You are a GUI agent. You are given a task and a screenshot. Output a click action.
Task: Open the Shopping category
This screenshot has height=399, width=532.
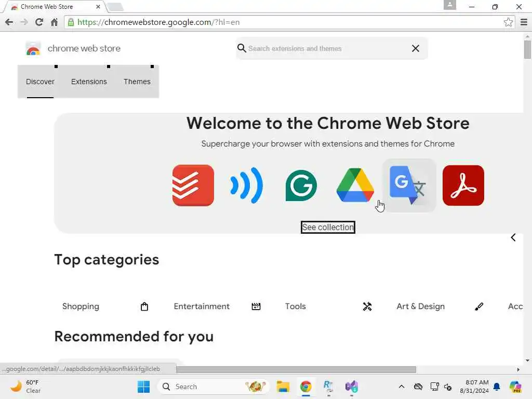click(81, 307)
